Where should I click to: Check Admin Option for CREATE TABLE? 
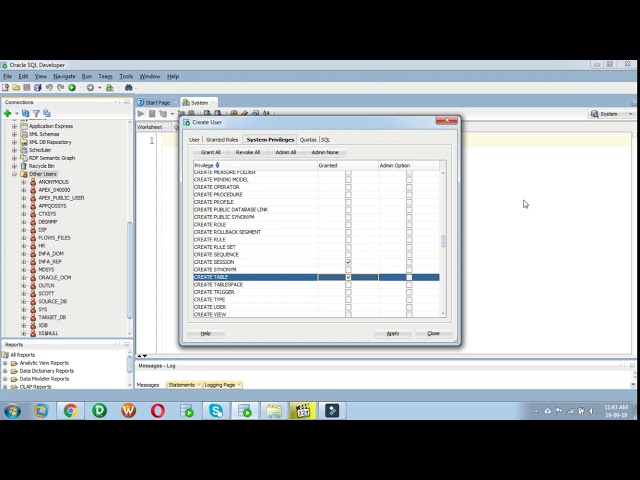[x=409, y=277]
